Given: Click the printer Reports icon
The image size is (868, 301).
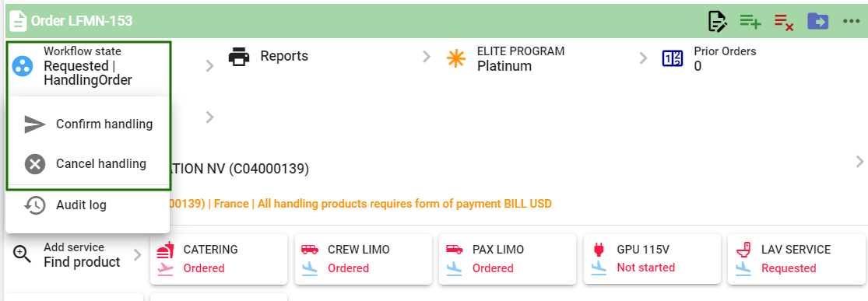Looking at the screenshot, I should tap(239, 57).
